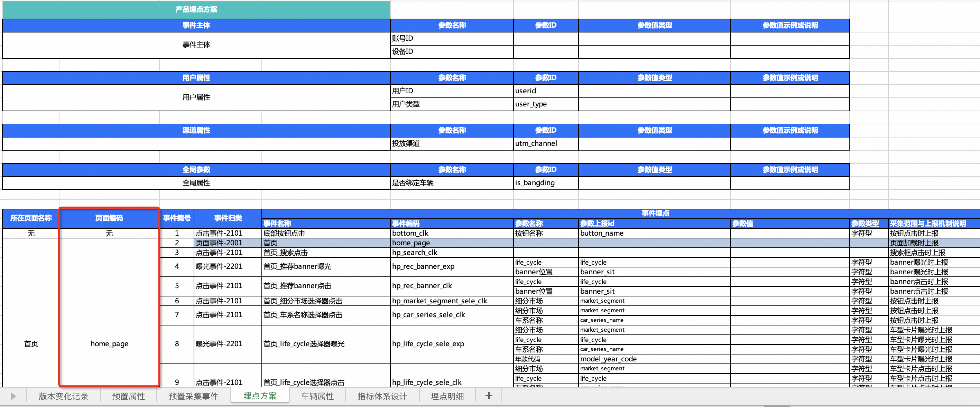Switch to the 埋点明细 sheet tab
Image resolution: width=980 pixels, height=407 pixels.
click(447, 396)
